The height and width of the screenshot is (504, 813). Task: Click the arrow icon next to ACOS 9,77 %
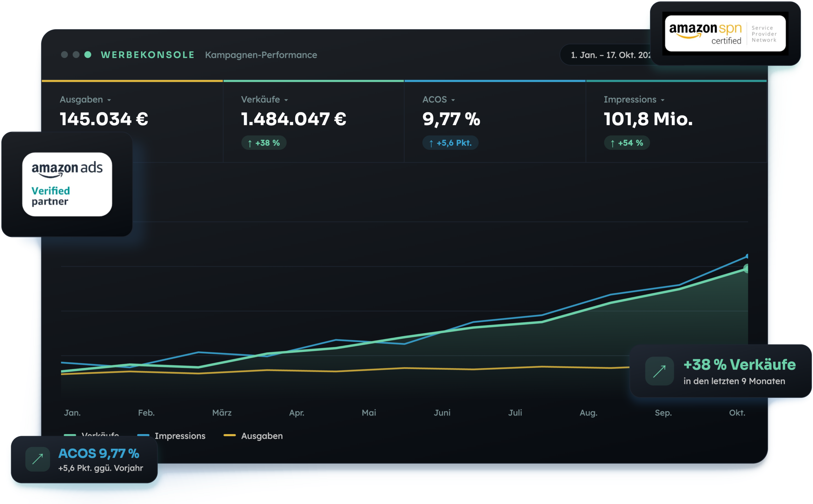[38, 459]
